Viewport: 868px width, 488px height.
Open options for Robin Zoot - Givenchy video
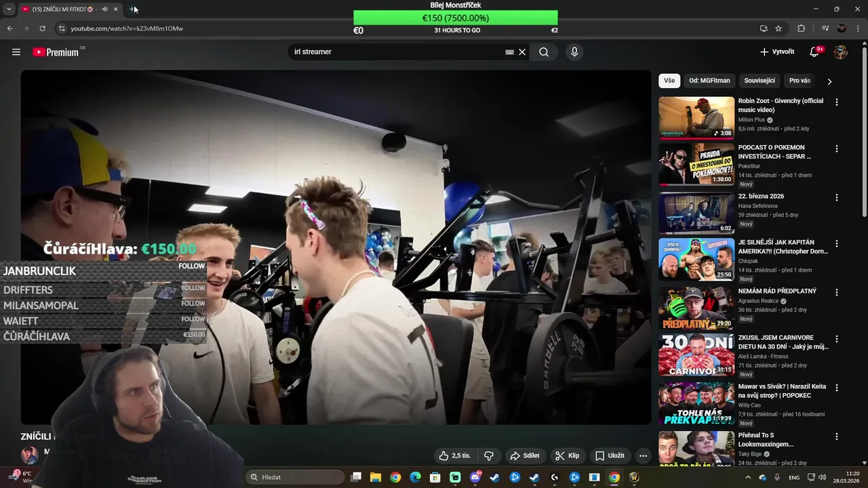(x=836, y=102)
